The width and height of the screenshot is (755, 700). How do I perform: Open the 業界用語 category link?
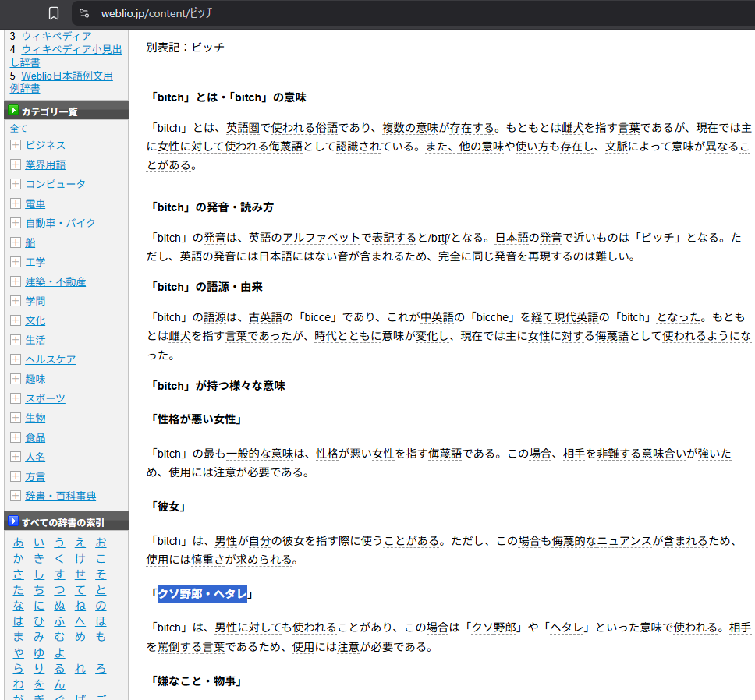click(x=45, y=164)
